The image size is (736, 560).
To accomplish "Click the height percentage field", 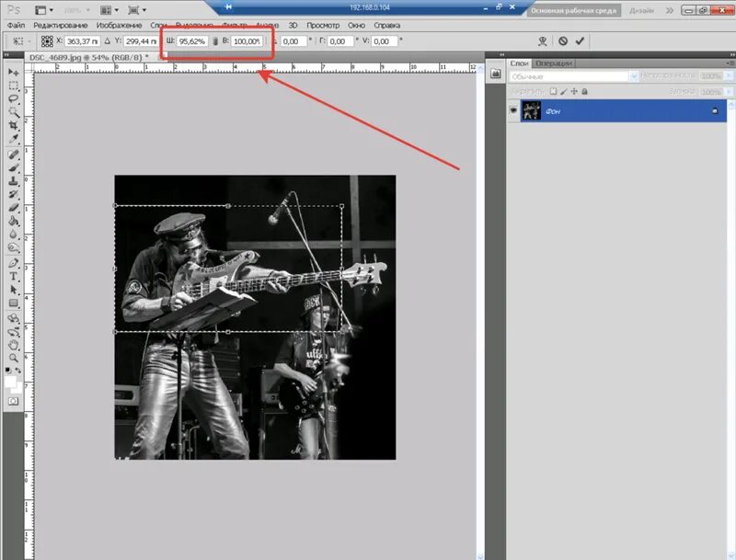I will (247, 41).
